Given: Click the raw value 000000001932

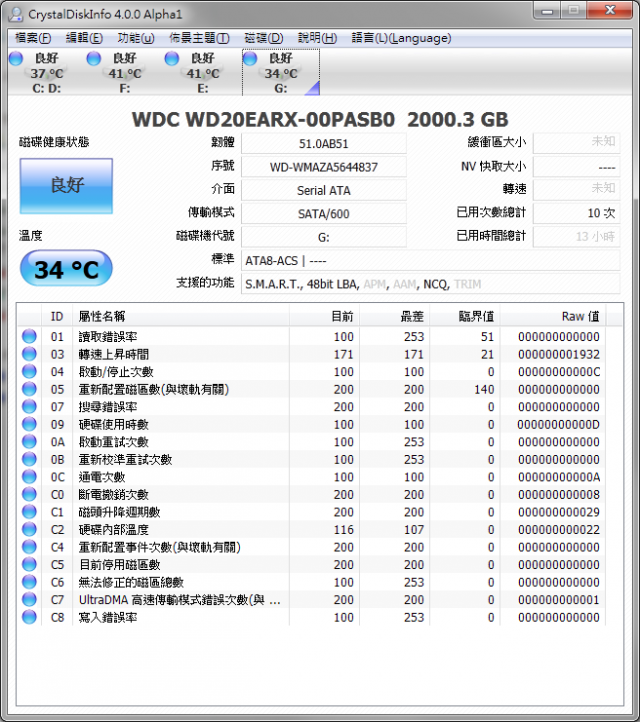Looking at the screenshot, I should pyautogui.click(x=559, y=354).
